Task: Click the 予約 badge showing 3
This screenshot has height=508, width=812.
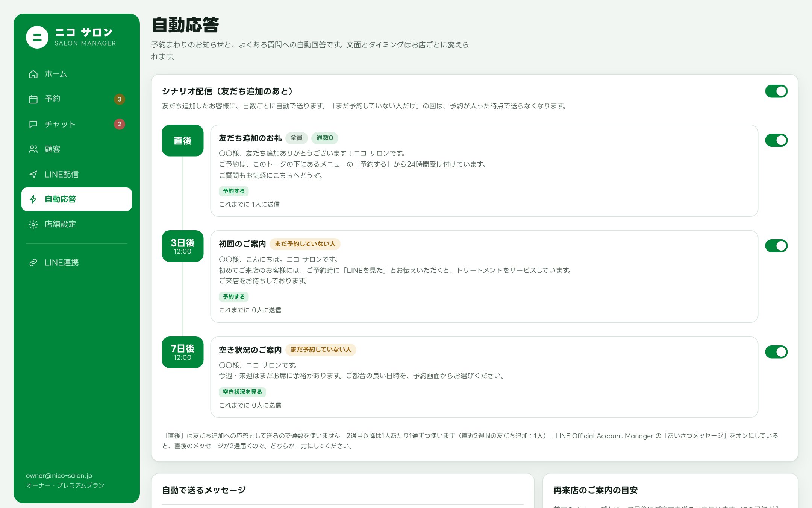Action: (120, 99)
